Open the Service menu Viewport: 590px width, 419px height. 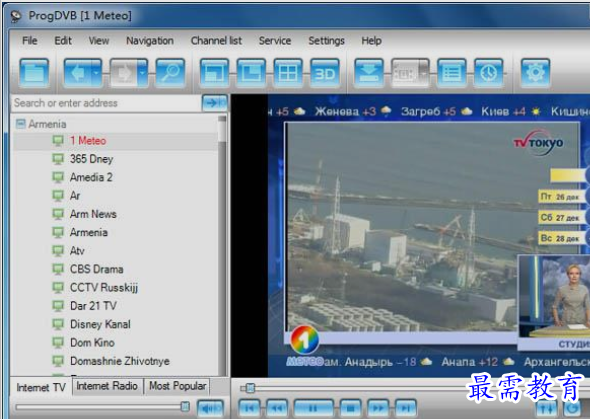click(275, 41)
